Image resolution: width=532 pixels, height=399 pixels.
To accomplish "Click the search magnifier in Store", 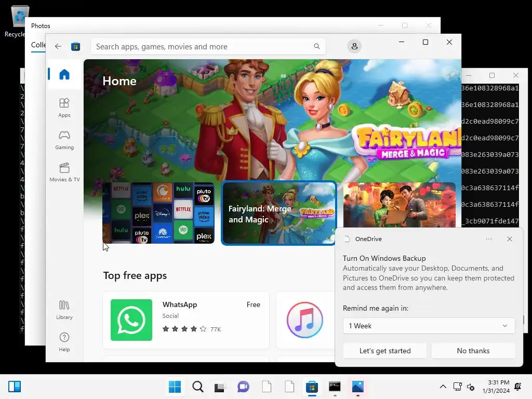I will [316, 46].
